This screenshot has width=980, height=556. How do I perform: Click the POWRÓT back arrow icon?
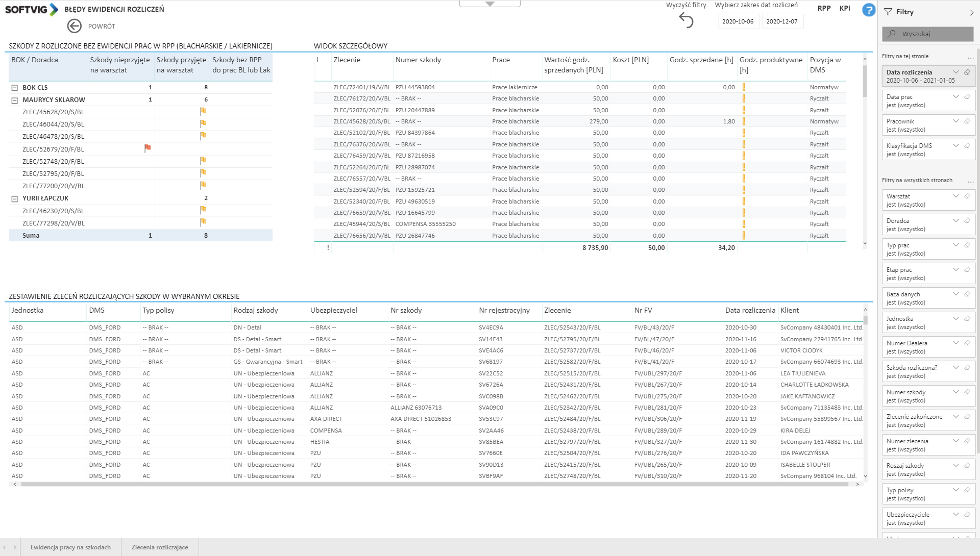pyautogui.click(x=75, y=26)
